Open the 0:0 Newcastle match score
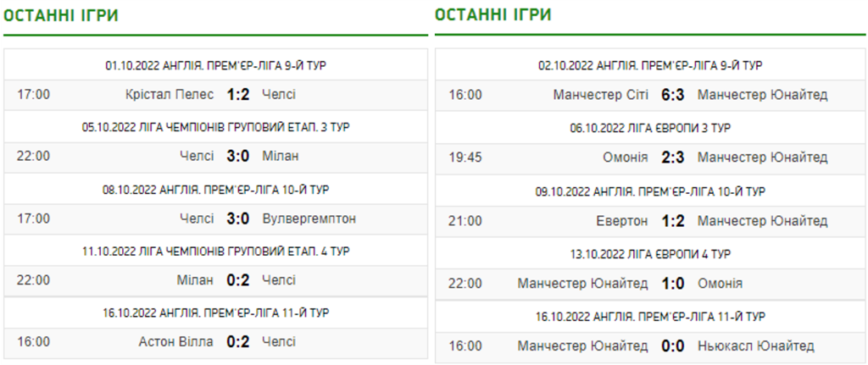The width and height of the screenshot is (868, 365). click(673, 346)
